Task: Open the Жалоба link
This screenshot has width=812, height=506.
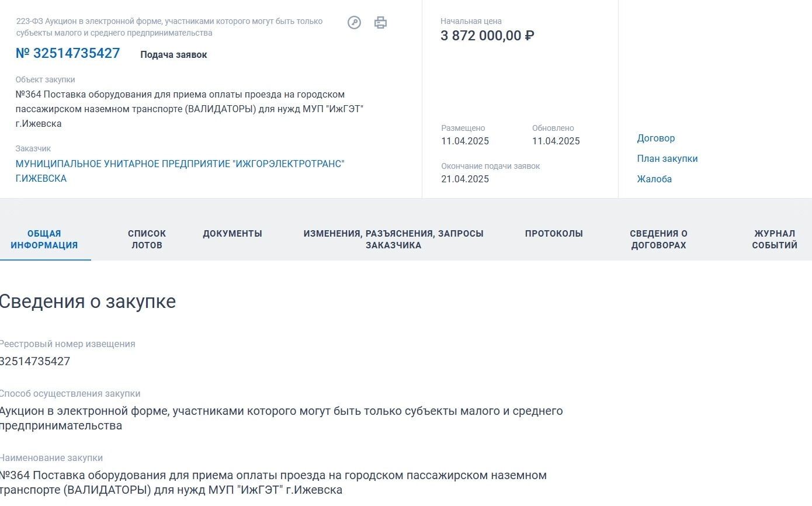Action: [654, 179]
